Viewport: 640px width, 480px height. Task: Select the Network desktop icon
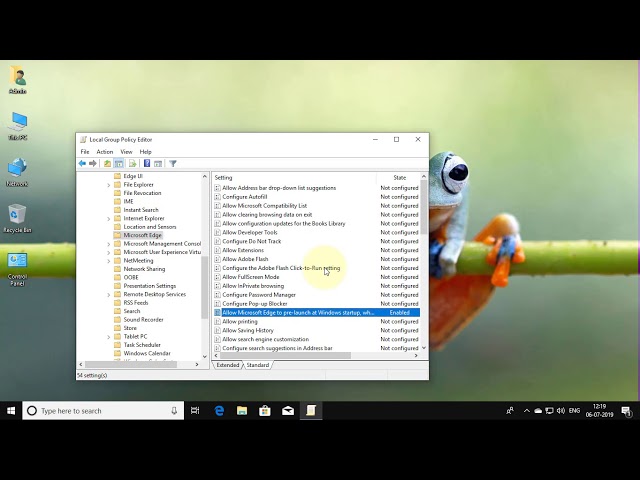pyautogui.click(x=18, y=172)
